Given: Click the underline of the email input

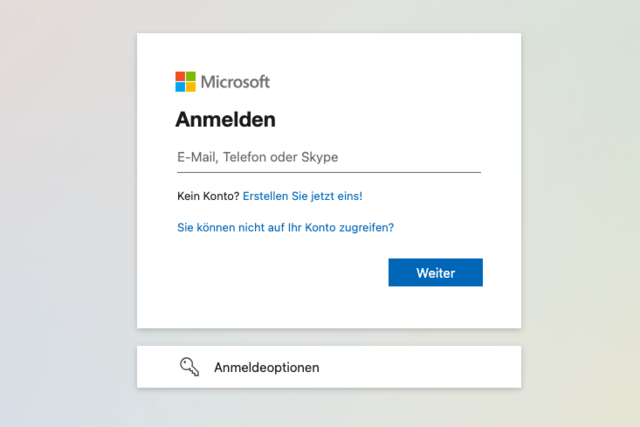Looking at the screenshot, I should [x=329, y=172].
